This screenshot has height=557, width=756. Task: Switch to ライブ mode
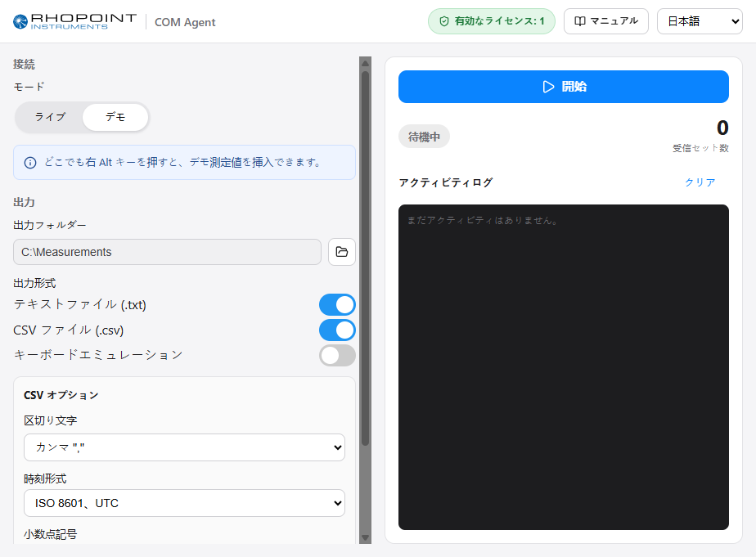click(50, 117)
